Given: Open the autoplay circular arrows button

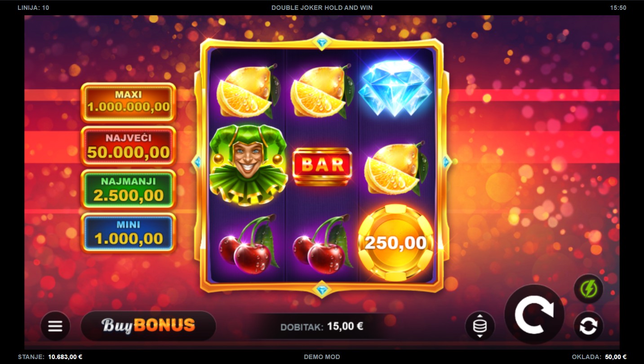Looking at the screenshot, I should (x=588, y=326).
